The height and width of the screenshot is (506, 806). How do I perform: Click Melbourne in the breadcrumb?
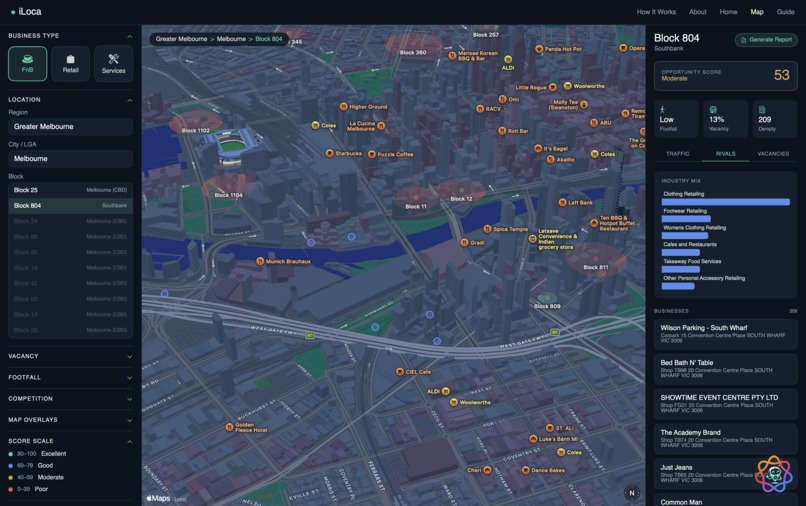pyautogui.click(x=231, y=39)
